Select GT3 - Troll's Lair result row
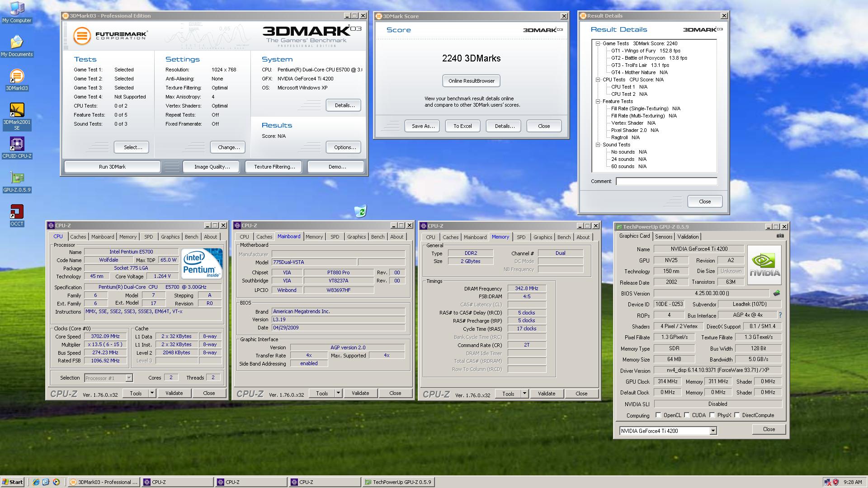This screenshot has height=488, width=868. tap(640, 65)
